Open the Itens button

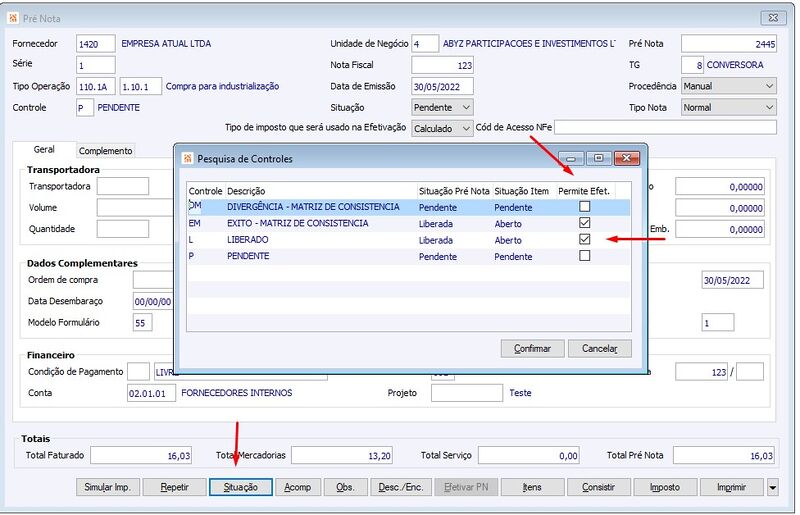click(533, 487)
